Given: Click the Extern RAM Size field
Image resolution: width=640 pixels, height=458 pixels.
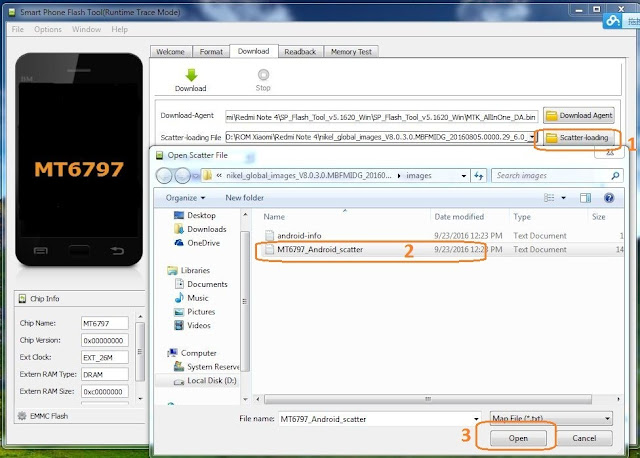Looking at the screenshot, I should 105,391.
